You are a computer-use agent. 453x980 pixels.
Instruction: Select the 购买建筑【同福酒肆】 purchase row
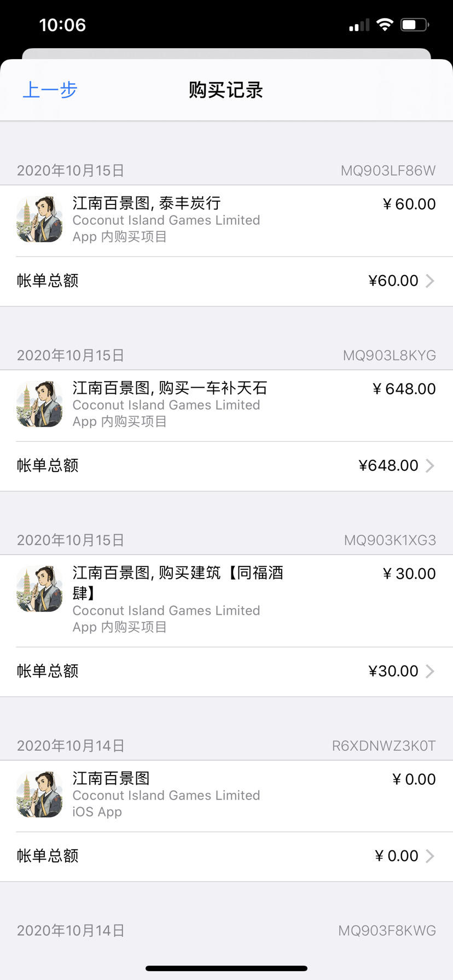pos(226,601)
